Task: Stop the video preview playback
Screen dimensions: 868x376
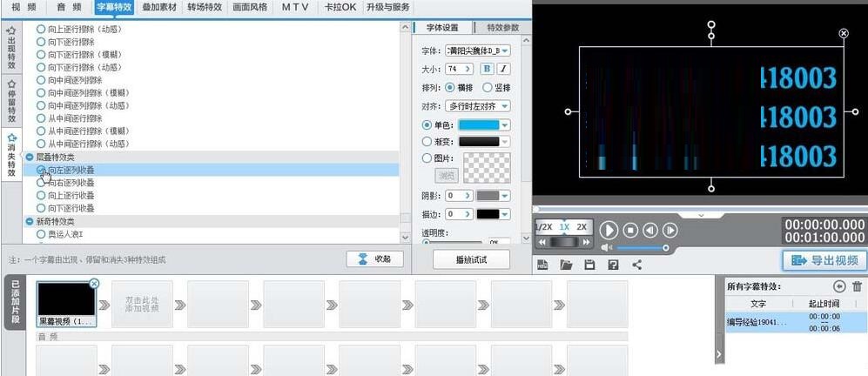Action: (x=630, y=230)
